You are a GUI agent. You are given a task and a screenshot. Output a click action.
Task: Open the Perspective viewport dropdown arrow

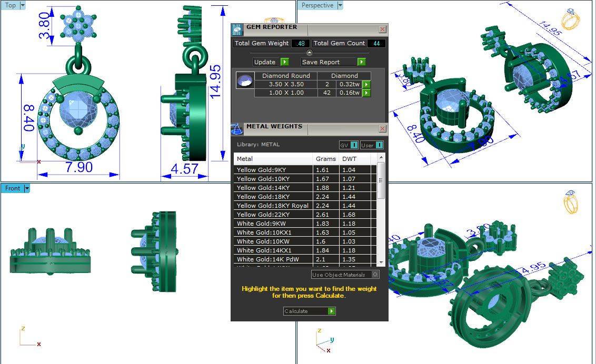tap(340, 5)
